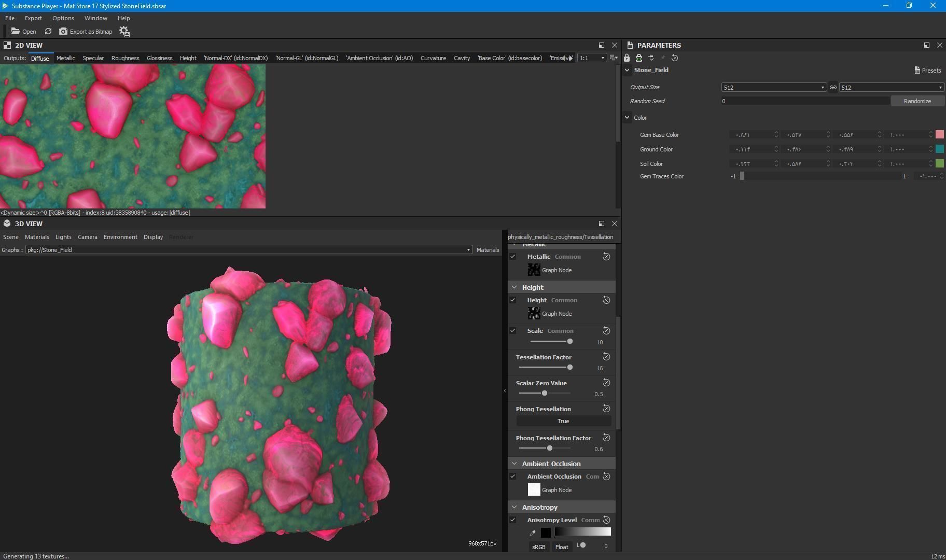946x560 pixels.
Task: Collapse the Color parameter section
Action: (627, 118)
